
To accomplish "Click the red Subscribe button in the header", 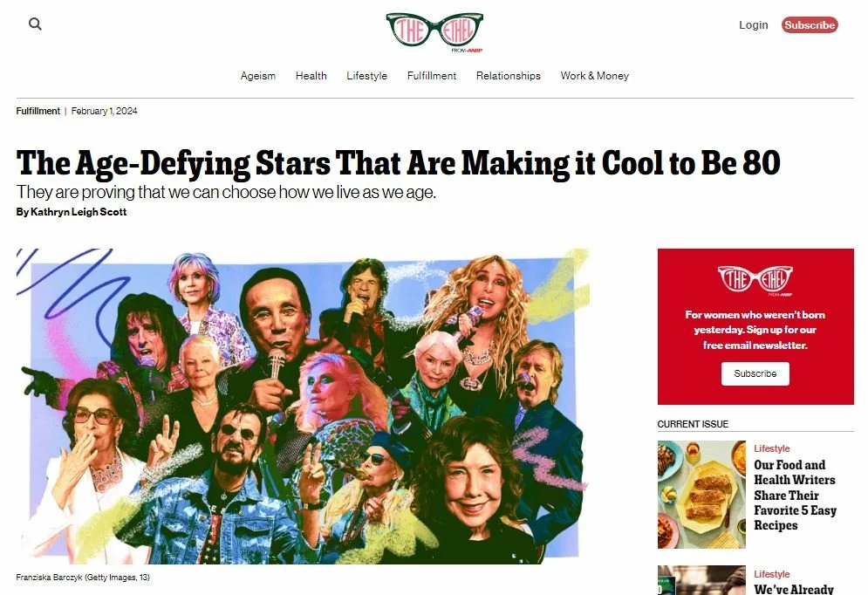I will [810, 25].
